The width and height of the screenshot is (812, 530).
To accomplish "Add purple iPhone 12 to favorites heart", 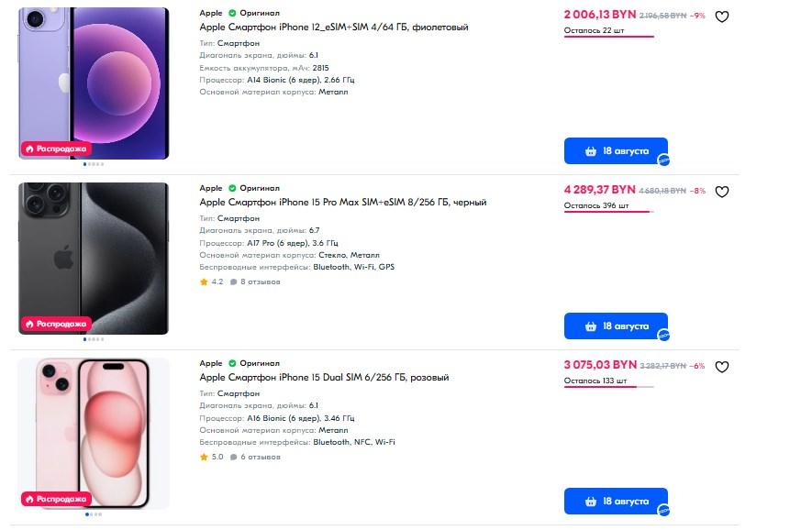I will [x=722, y=17].
